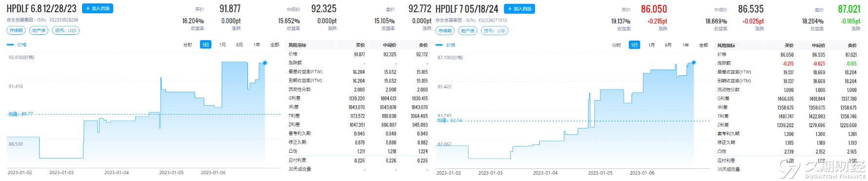Screen dimensions: 868x181
Task: Click 2023-01-04 date on HPDLF 6.8 chart
Action: coord(117,173)
